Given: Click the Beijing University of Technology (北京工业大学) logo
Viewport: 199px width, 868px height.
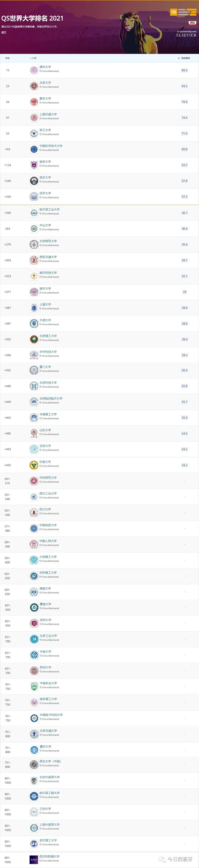Looking at the screenshot, I should 34,639.
